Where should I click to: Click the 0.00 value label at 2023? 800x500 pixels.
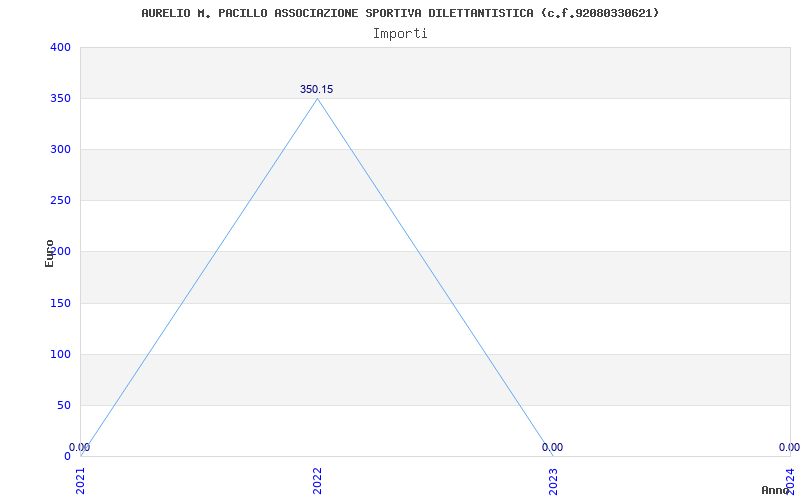(553, 447)
